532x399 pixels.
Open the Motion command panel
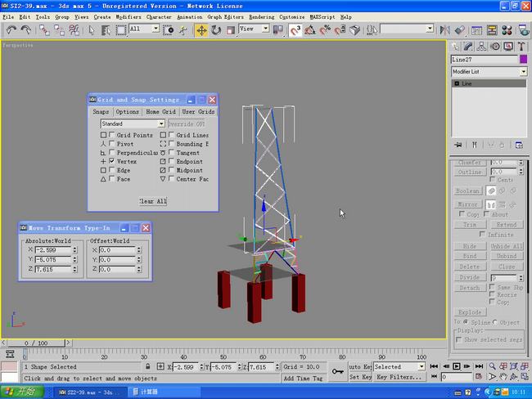[495, 47]
